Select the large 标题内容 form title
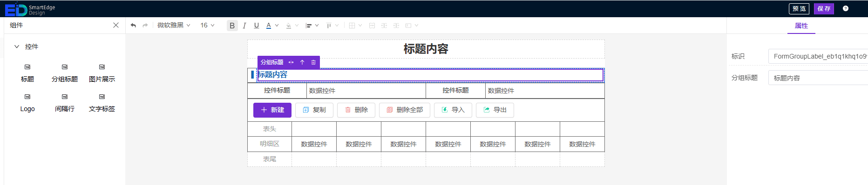This screenshot has width=868, height=185. click(426, 49)
